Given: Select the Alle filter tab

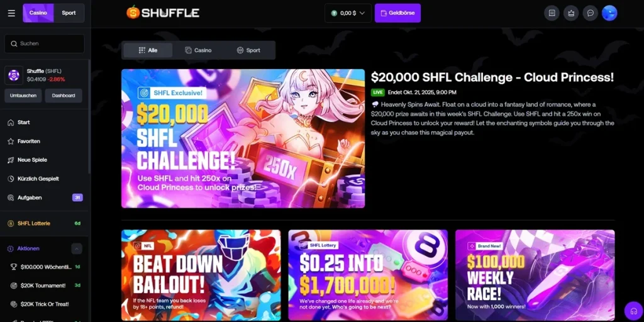Looking at the screenshot, I should [x=148, y=50].
